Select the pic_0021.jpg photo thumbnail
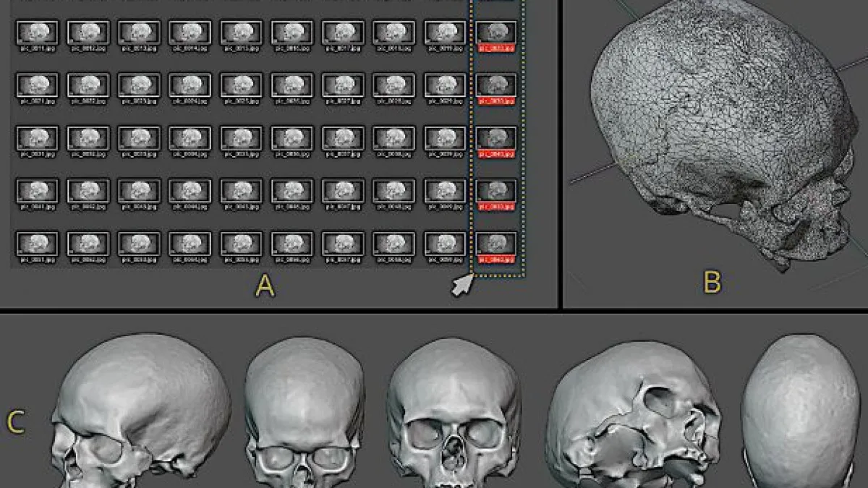 tap(37, 85)
